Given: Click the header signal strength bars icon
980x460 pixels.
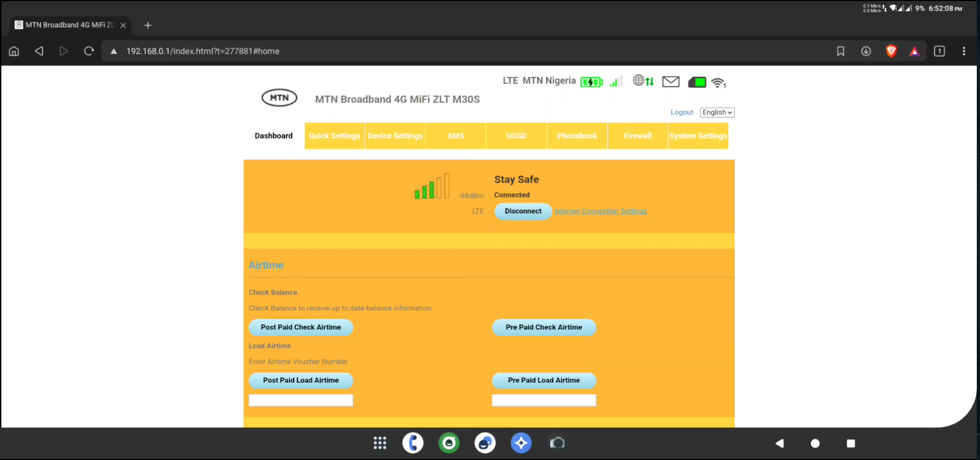Looking at the screenshot, I should click(616, 81).
